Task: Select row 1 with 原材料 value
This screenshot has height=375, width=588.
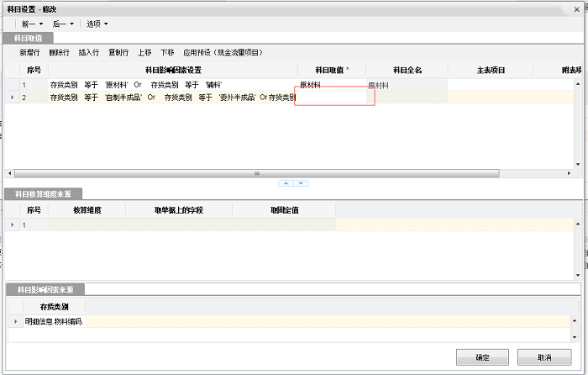Action: tap(168, 85)
